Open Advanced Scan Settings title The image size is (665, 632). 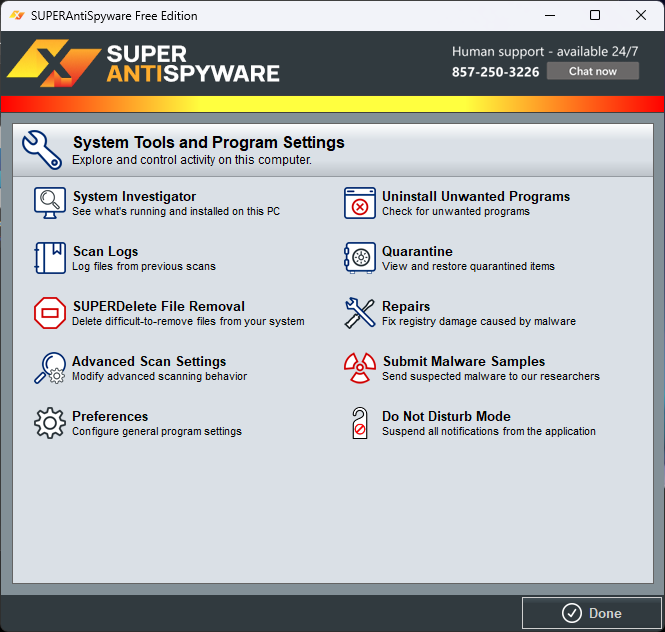[x=149, y=361]
